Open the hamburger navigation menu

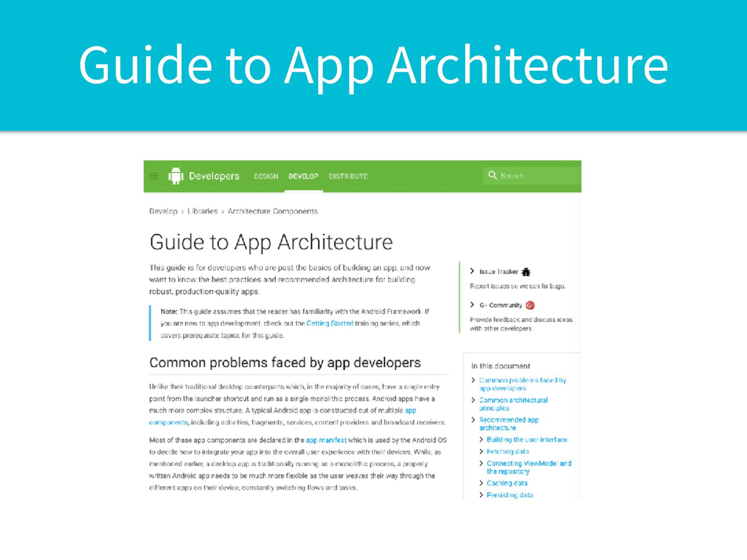tap(154, 176)
